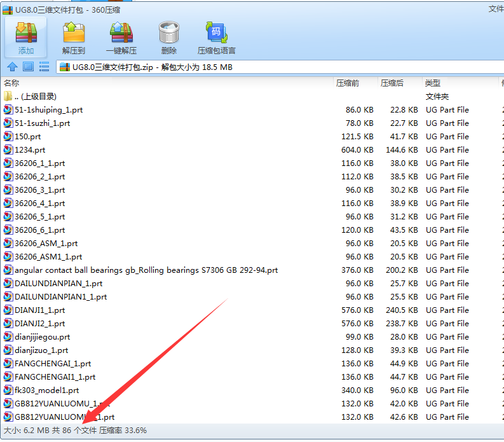Select file 36206_5_1.prt
504x442 pixels.
(x=39, y=216)
